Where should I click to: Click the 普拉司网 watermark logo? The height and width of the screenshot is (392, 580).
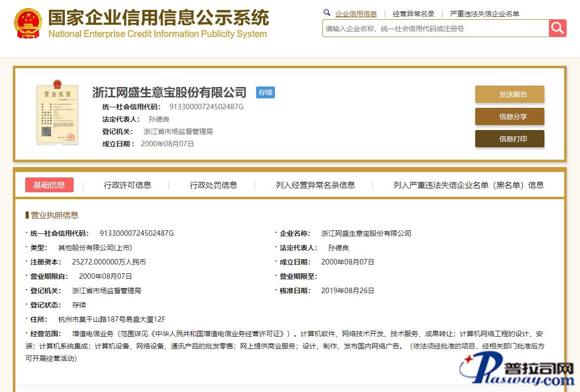point(518,372)
